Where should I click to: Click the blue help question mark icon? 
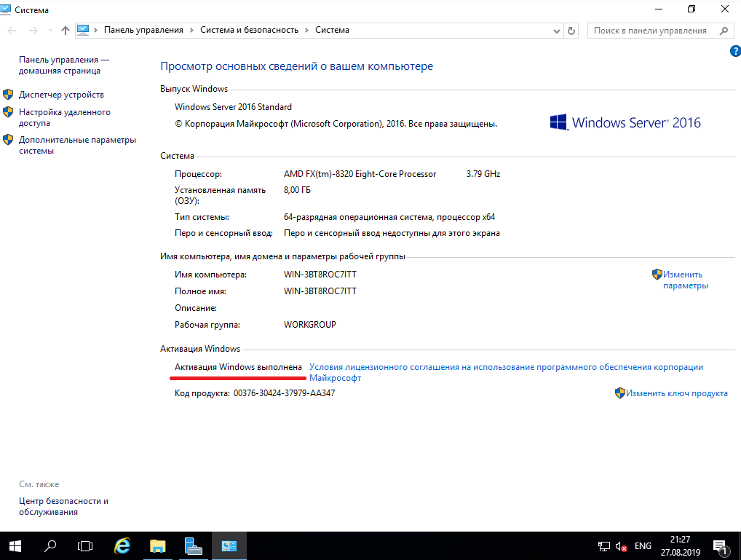734,51
